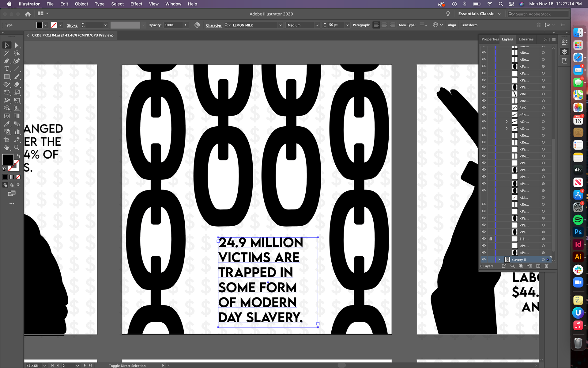This screenshot has width=588, height=368.
Task: Open the Type menu
Action: [100, 4]
